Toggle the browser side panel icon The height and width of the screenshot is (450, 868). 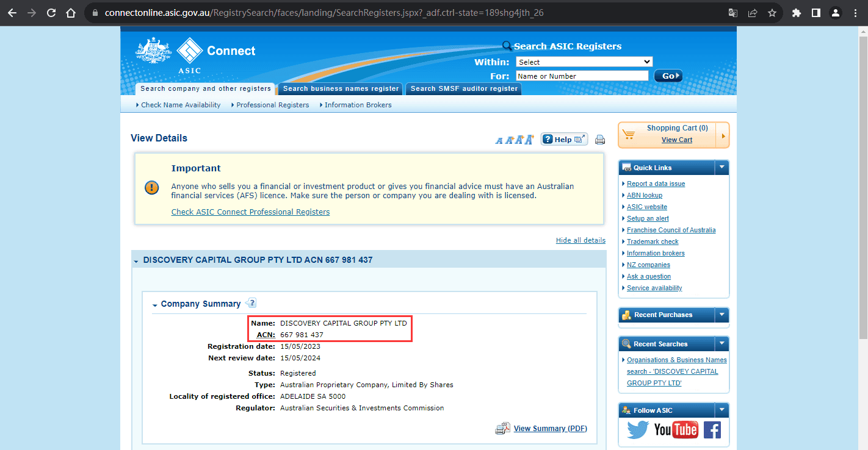816,13
